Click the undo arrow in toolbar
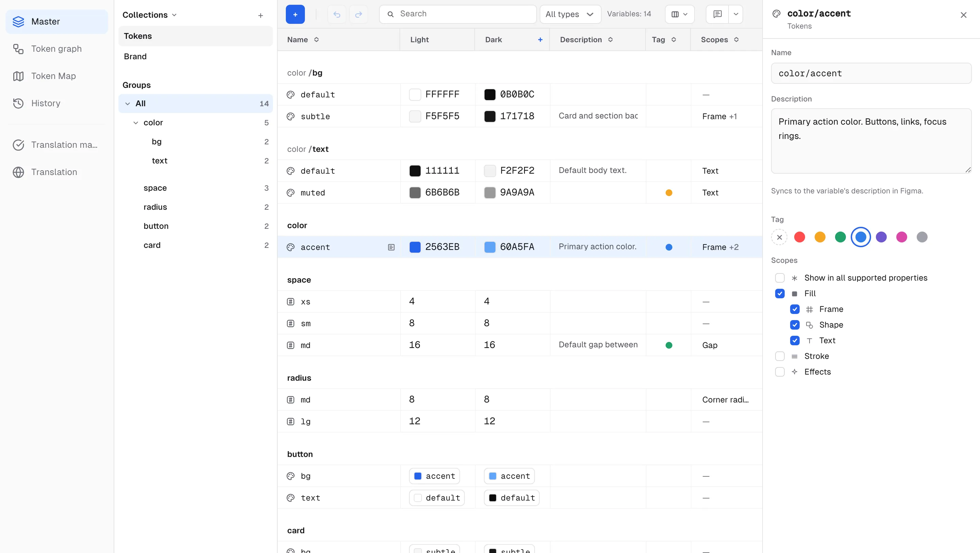 click(337, 14)
